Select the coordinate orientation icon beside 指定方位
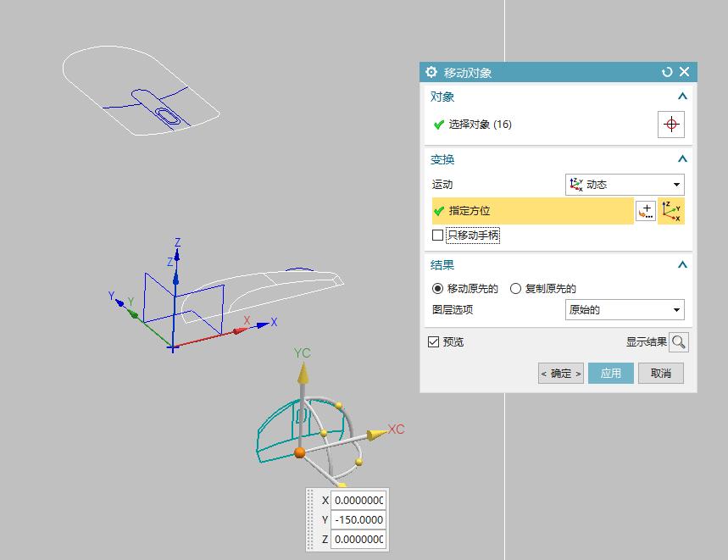 (670, 210)
